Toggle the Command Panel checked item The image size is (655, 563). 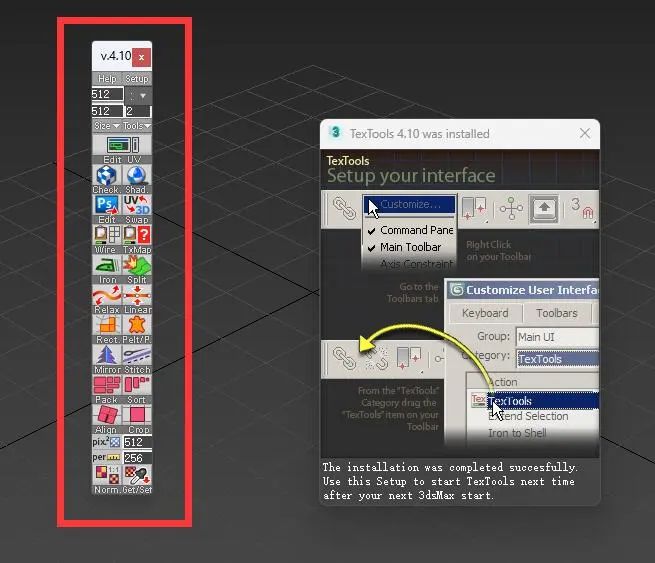pos(409,230)
